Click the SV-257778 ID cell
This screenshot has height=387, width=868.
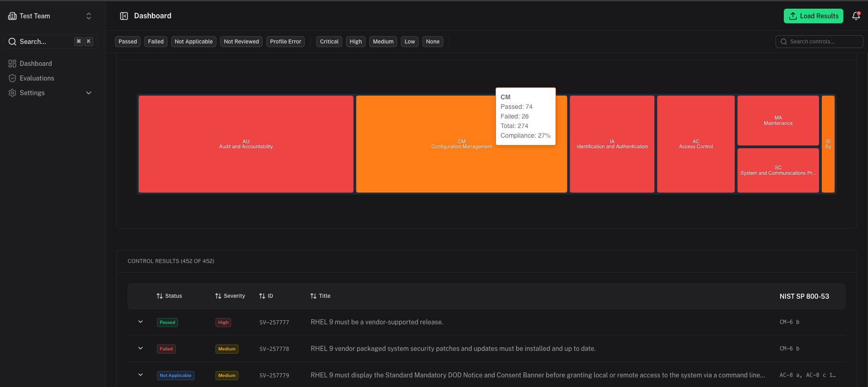coord(274,349)
